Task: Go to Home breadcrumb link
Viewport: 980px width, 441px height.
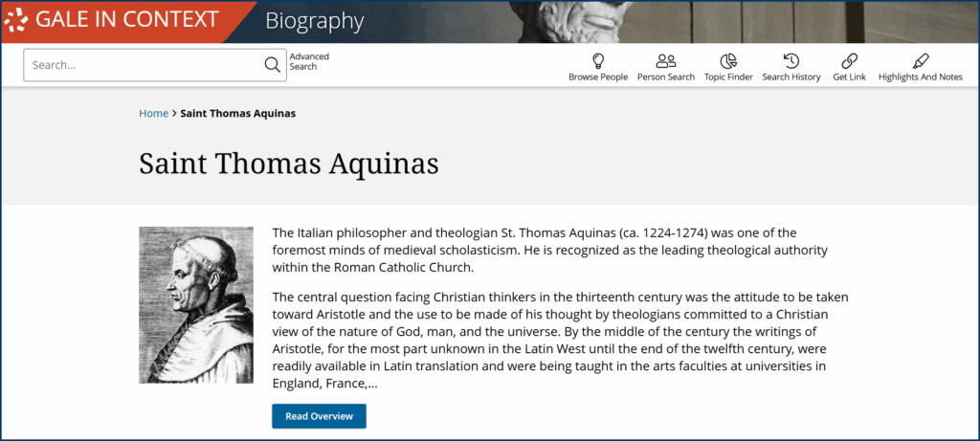Action: (153, 113)
